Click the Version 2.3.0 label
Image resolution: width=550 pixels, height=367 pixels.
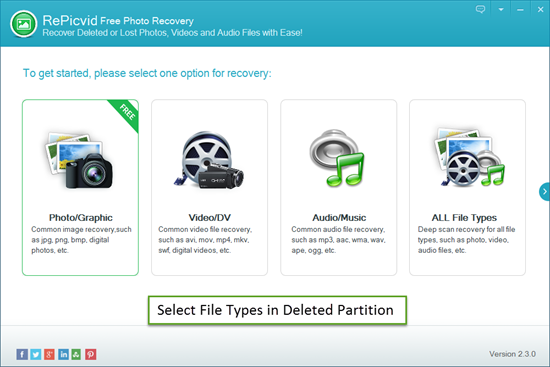pyautogui.click(x=512, y=354)
